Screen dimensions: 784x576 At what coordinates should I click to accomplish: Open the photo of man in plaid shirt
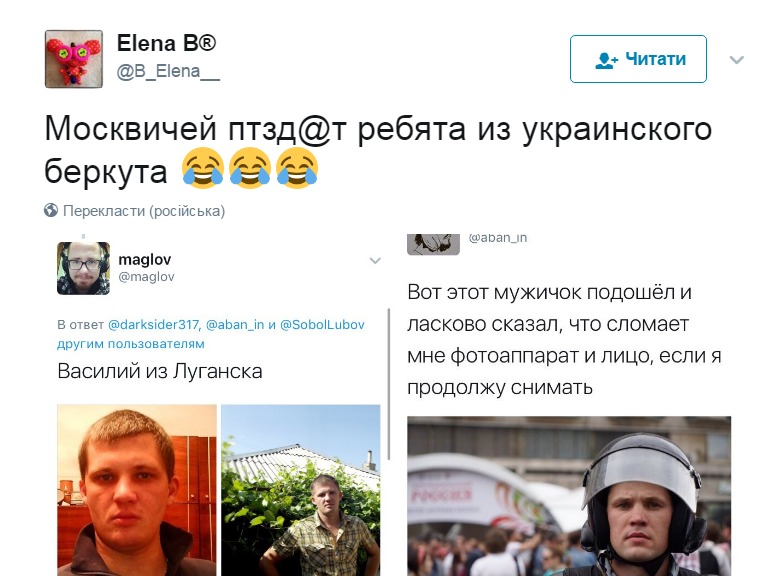[300, 490]
